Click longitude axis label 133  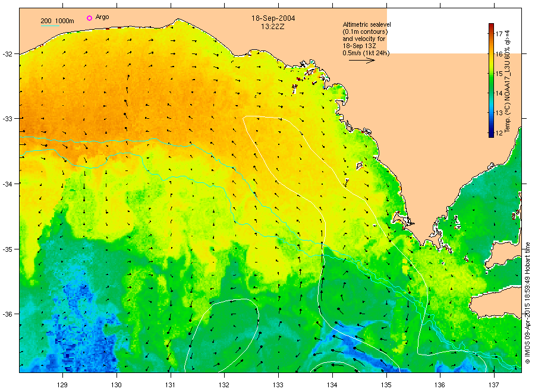278,385
